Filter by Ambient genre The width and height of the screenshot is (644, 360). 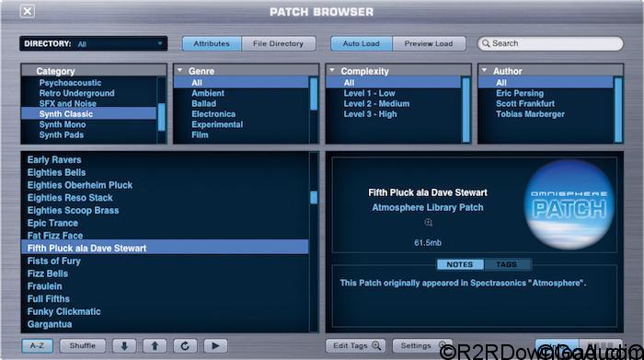click(208, 93)
